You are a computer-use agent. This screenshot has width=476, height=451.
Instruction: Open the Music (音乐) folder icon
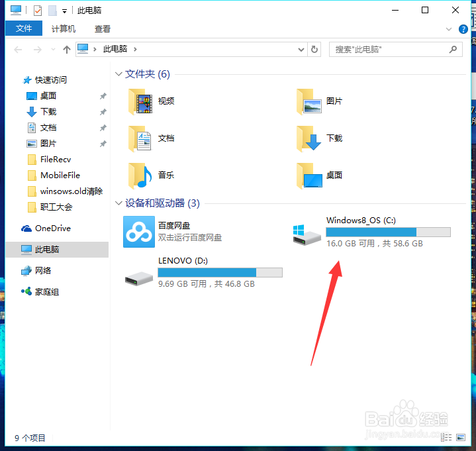pos(140,175)
